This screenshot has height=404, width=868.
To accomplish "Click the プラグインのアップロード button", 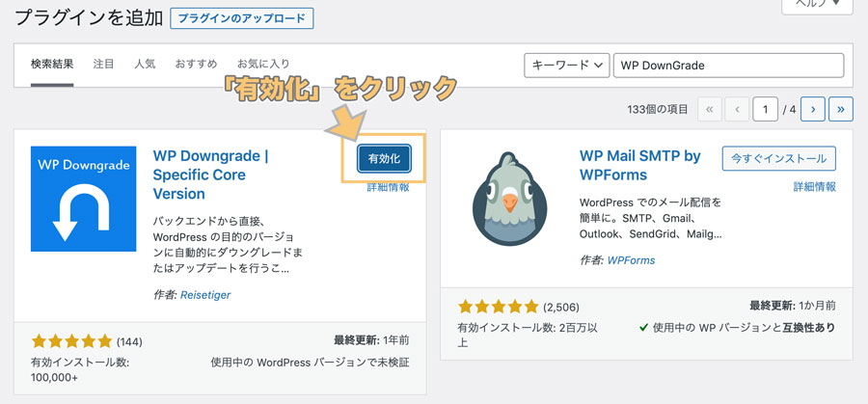I will pos(242,18).
